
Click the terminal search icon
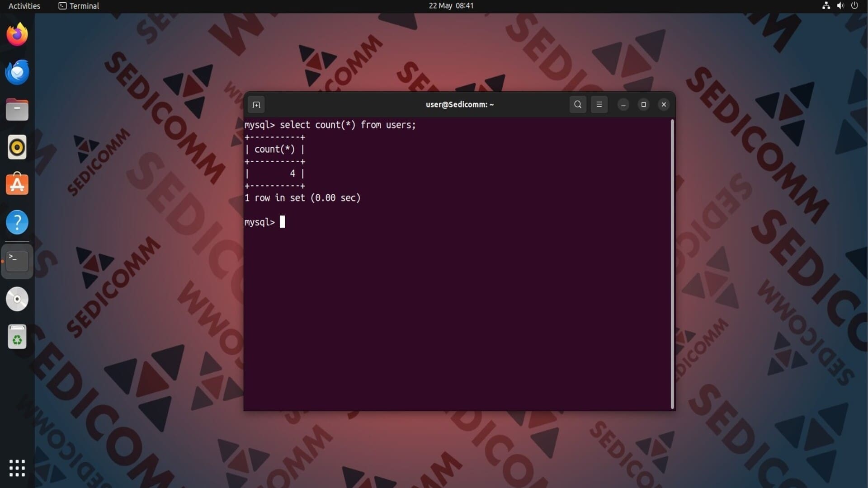pos(578,104)
